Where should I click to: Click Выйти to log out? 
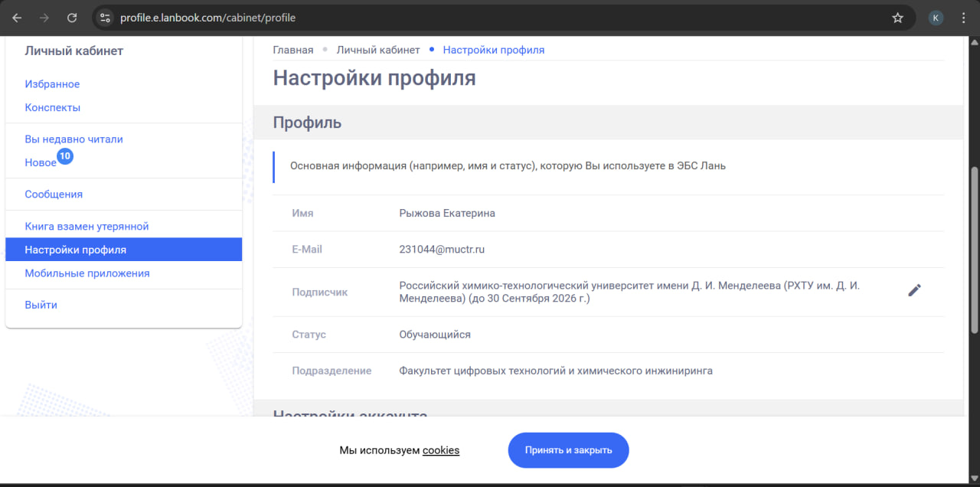click(40, 305)
